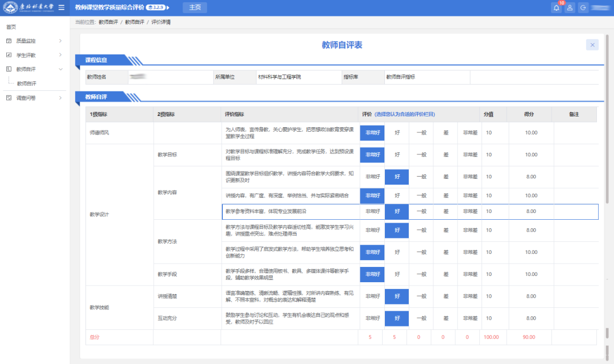This screenshot has height=364, width=614.
Task: Click the 调查问卷 icon in sidebar
Action: 9,98
